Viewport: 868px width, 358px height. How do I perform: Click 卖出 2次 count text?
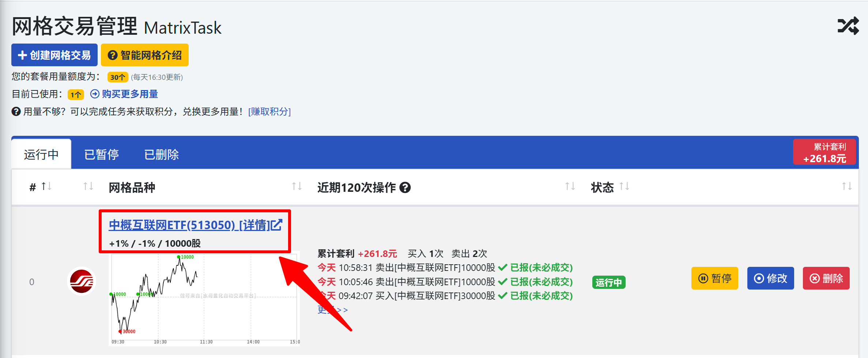(469, 253)
